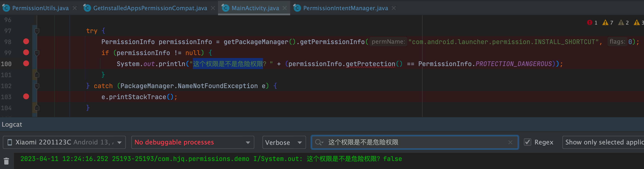
Task: Click the search magnifier icon in Logcat filter
Action: coord(319,142)
